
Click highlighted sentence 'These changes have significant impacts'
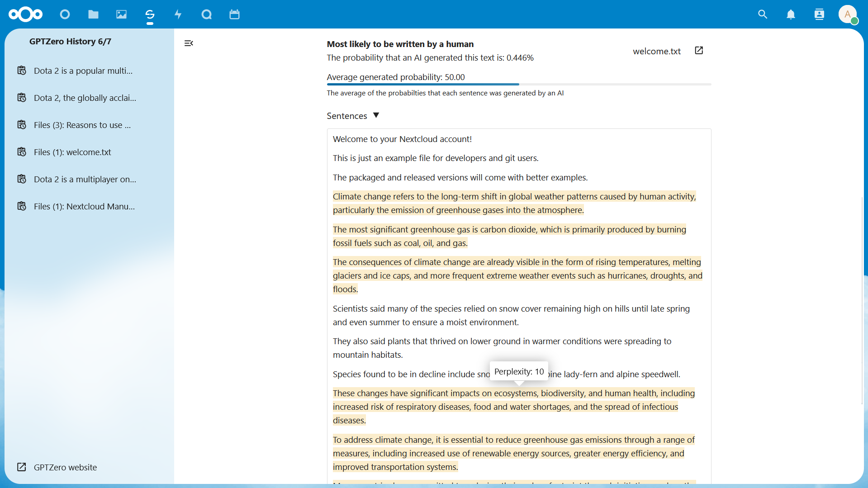pos(514,407)
